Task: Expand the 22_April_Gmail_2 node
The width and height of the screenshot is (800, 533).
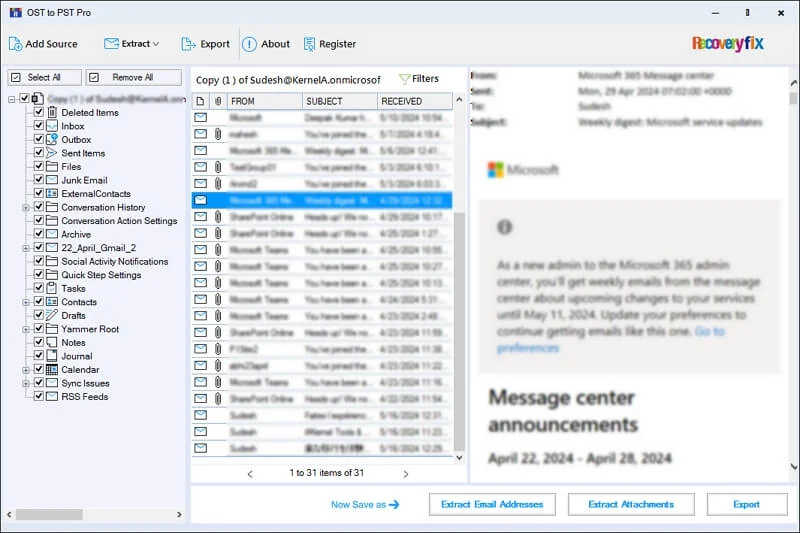Action: click(x=26, y=248)
